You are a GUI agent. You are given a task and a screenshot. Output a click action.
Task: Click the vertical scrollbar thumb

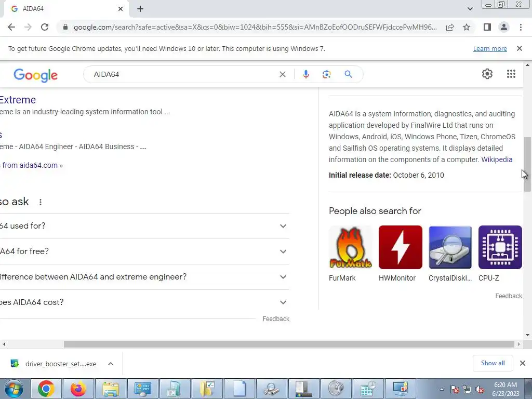(527, 164)
